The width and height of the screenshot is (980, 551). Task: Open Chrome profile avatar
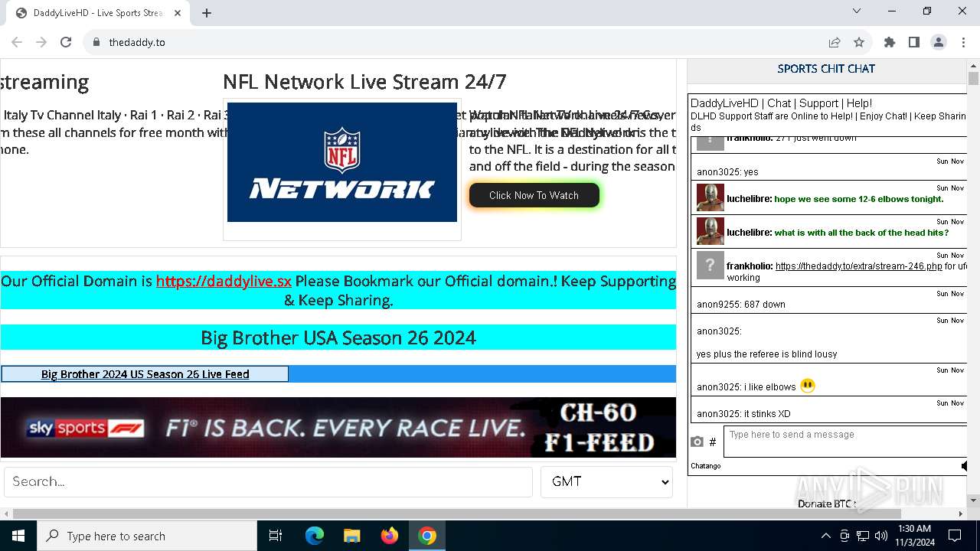coord(939,42)
